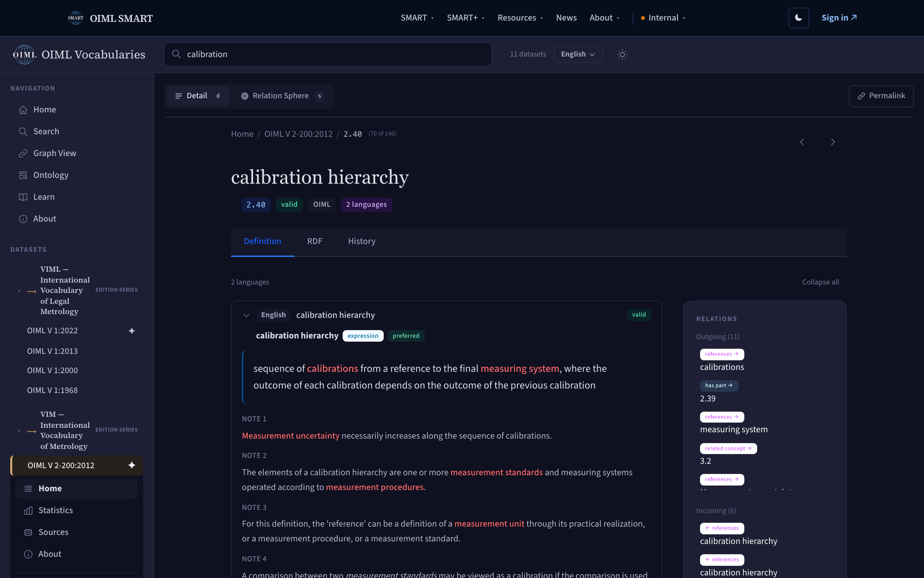
Task: Open first incoming calibration hierarchy relation
Action: point(739,541)
